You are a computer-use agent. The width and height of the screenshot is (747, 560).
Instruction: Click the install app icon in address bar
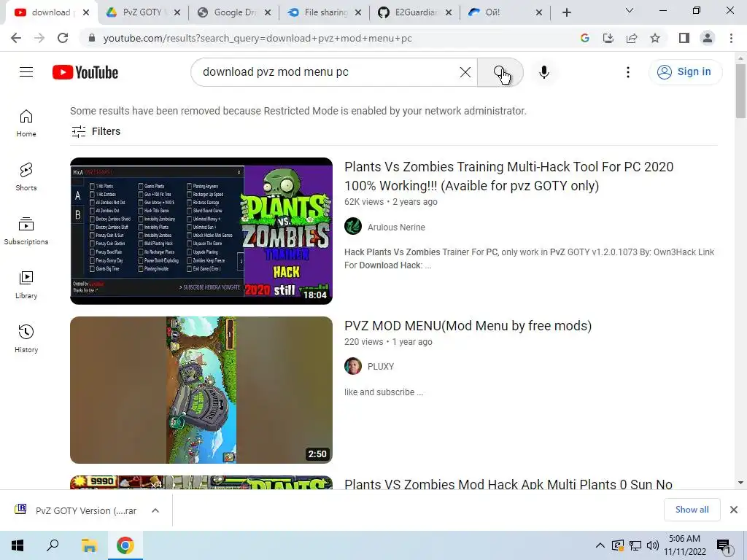pyautogui.click(x=608, y=38)
